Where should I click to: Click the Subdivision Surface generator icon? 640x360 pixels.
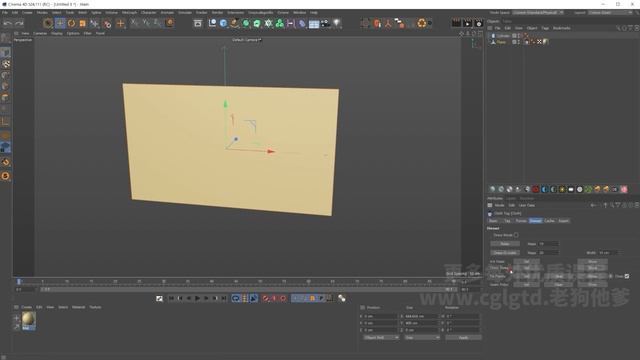pos(246,23)
